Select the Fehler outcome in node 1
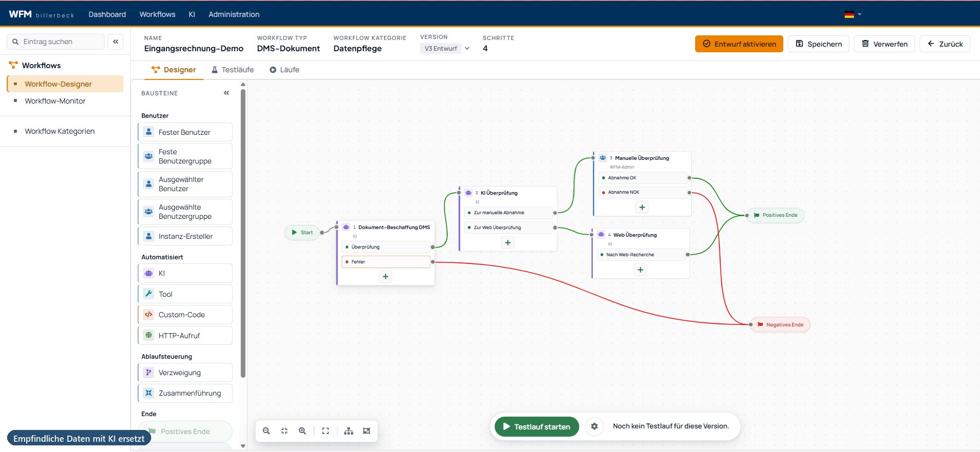Viewport: 980px width, 452px height. click(x=386, y=262)
